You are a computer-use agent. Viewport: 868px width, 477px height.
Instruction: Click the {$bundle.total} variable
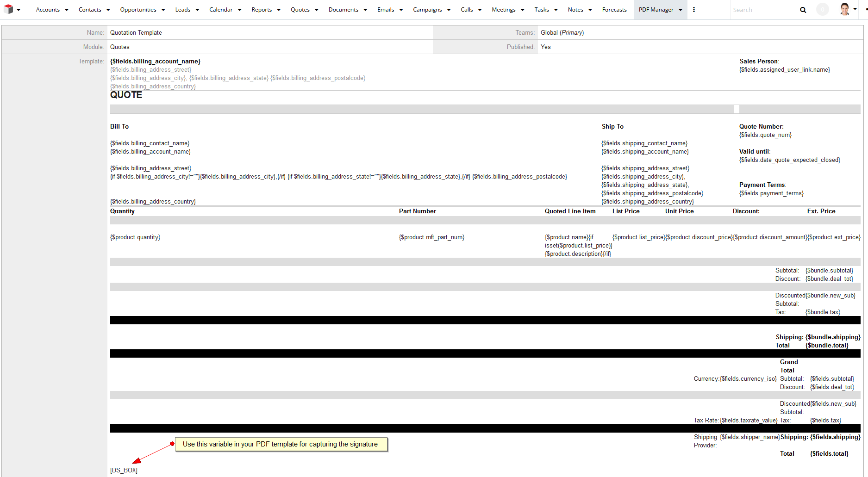tap(827, 346)
